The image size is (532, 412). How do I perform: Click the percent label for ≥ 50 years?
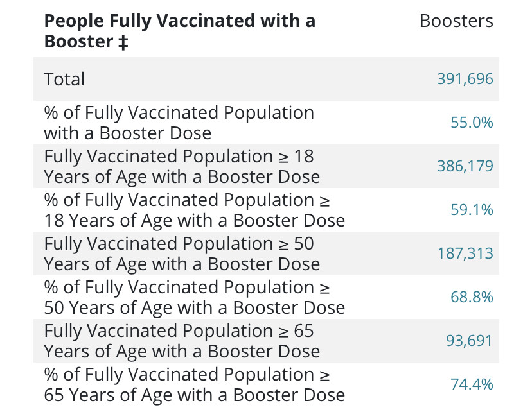click(x=194, y=297)
